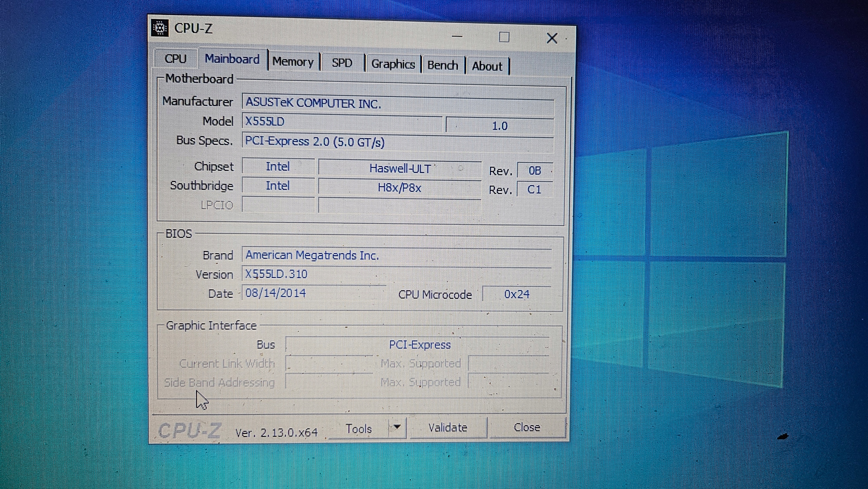This screenshot has width=868, height=489.
Task: Click the CPU Microcode value 0x24
Action: (517, 294)
